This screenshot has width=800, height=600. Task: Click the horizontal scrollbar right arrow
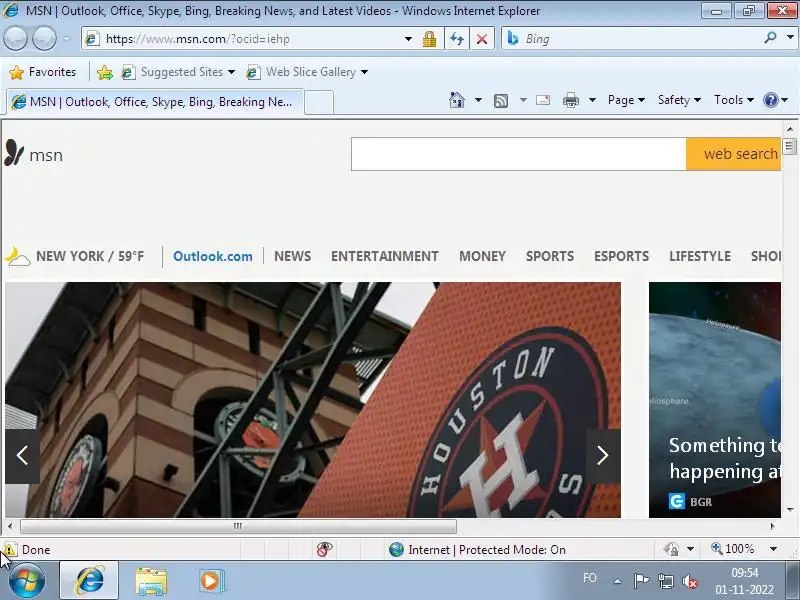coord(772,526)
